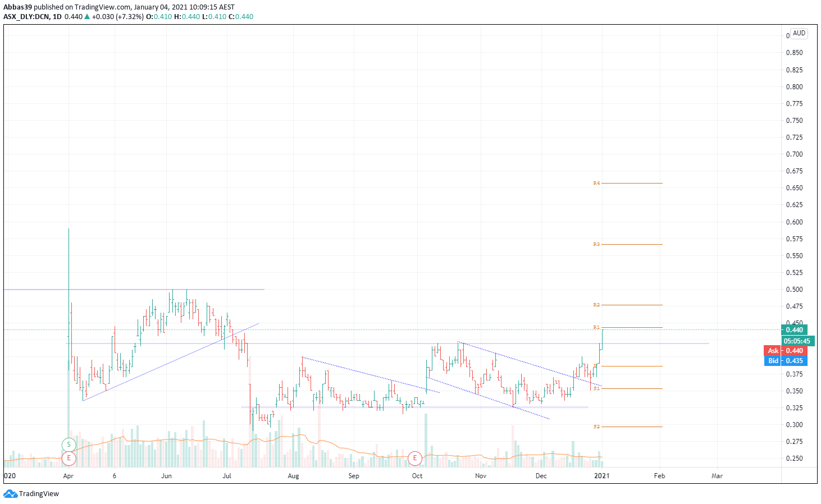Click the green 0.440 last price label
Screen dimensions: 821x504
(x=794, y=330)
